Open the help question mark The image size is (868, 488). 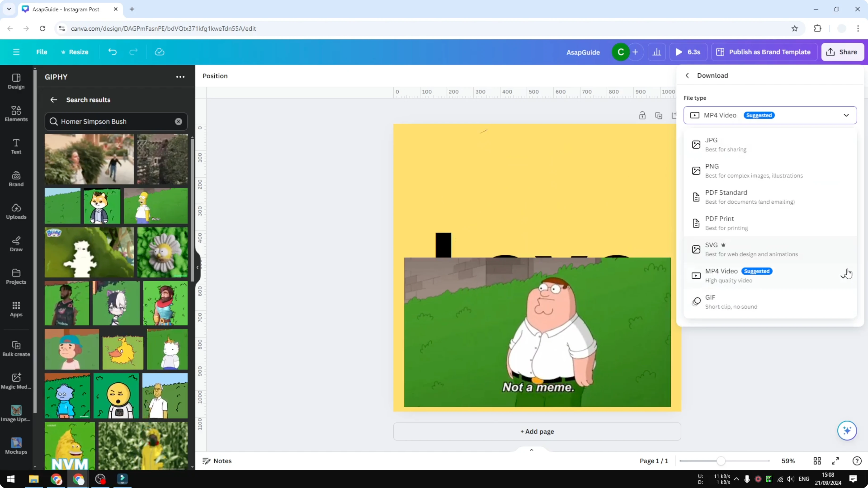[x=857, y=461]
